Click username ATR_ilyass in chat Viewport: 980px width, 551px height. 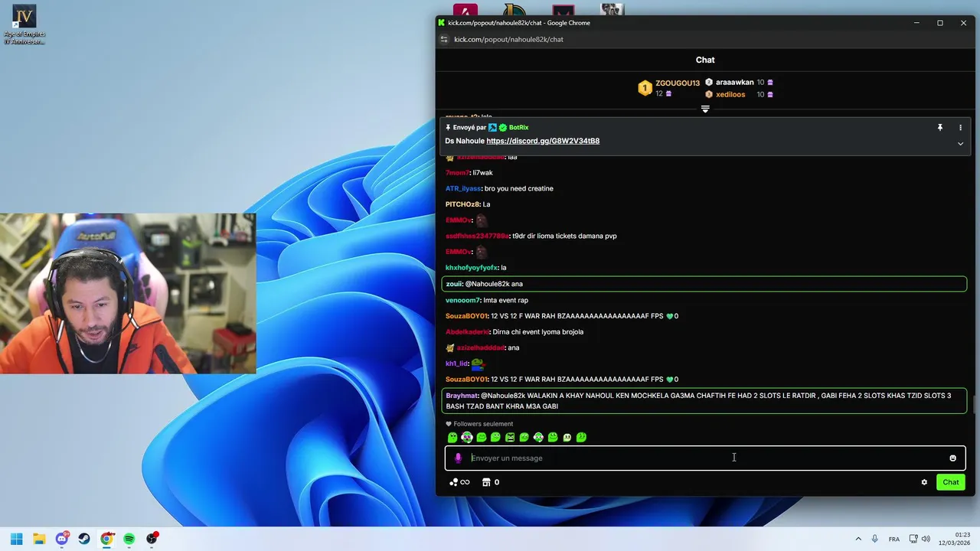(x=463, y=188)
